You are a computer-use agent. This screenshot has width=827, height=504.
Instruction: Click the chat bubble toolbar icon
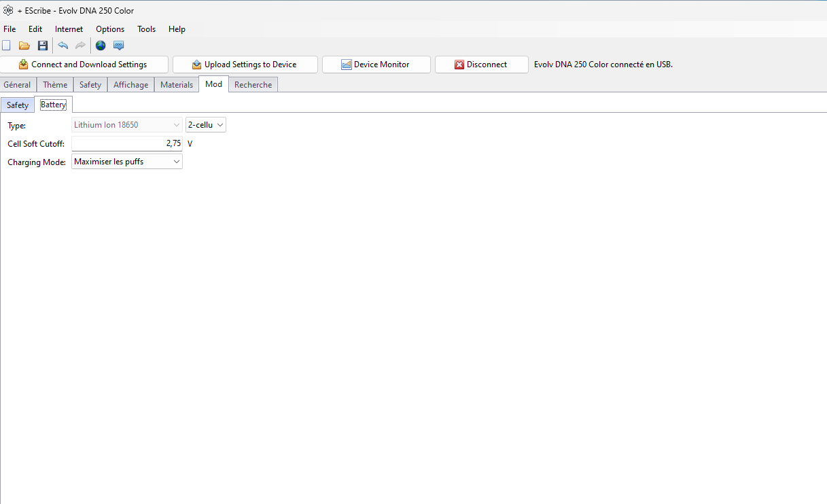(x=119, y=46)
